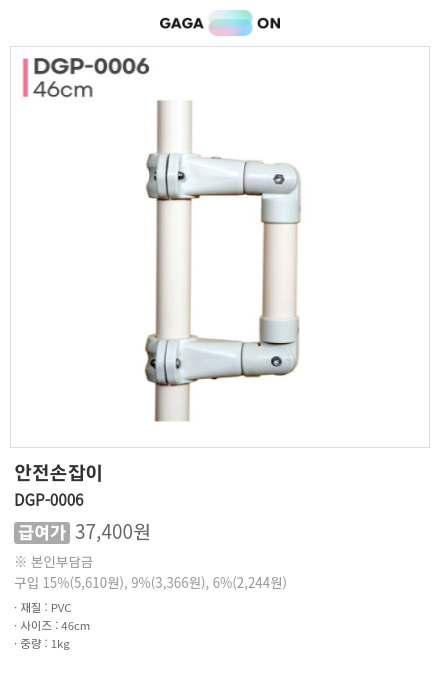Click the ※ 본인부담금 note
440x673 pixels.
[54, 562]
